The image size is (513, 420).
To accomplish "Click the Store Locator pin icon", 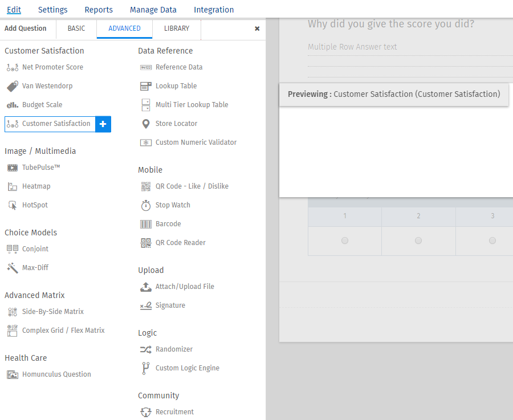I will [146, 124].
